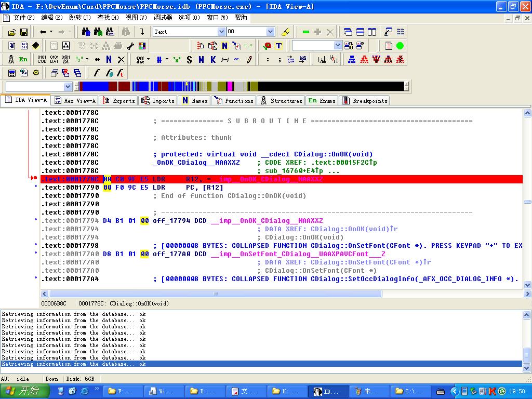The image size is (532, 399).
Task: Open the address combo box left of navigation band
Action: point(68,87)
